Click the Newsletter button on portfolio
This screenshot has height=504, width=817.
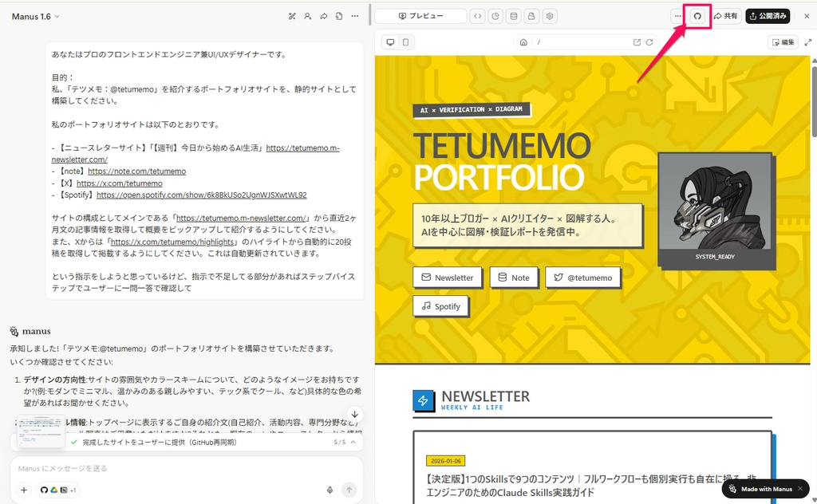click(x=448, y=278)
